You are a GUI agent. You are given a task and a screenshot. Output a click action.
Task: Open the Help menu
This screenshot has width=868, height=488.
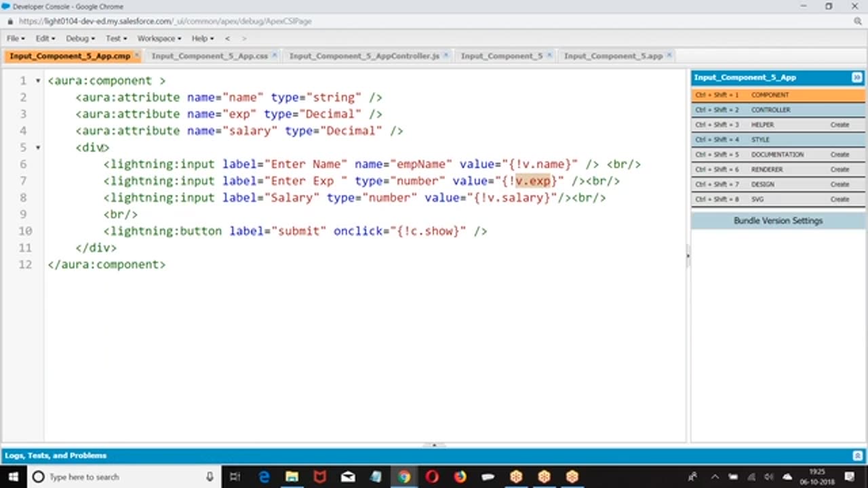pos(202,39)
